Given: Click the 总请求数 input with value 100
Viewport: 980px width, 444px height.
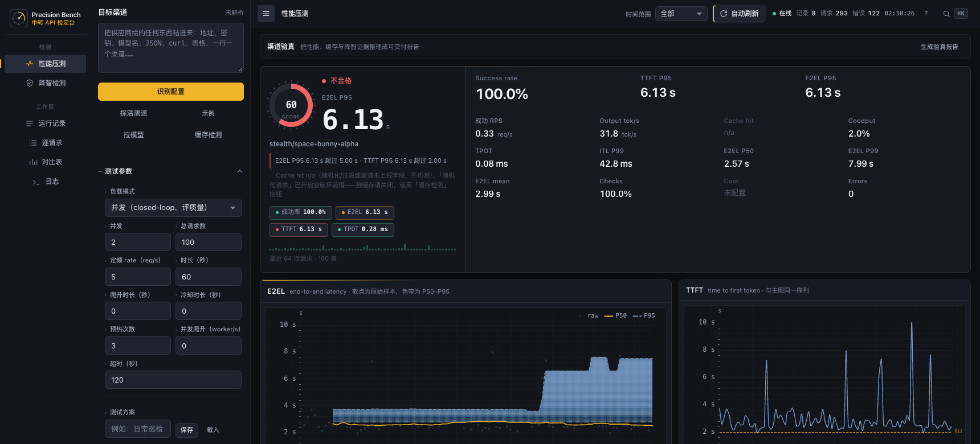Looking at the screenshot, I should pyautogui.click(x=209, y=242).
